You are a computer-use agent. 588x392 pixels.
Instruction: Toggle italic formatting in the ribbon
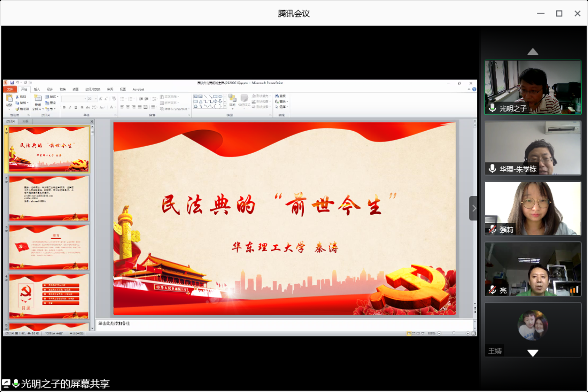(x=70, y=107)
